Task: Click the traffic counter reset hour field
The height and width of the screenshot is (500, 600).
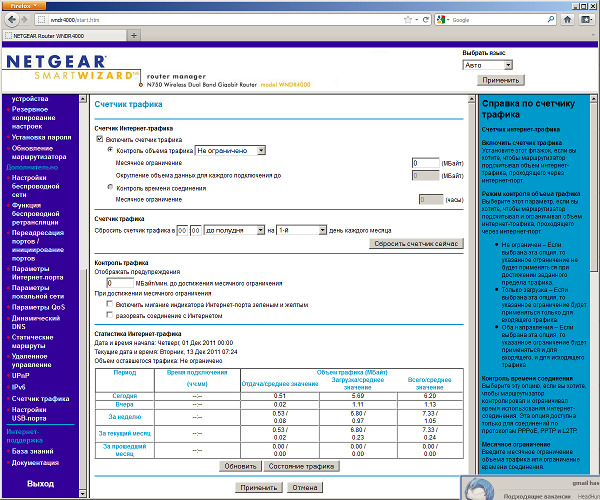Action: pyautogui.click(x=182, y=231)
